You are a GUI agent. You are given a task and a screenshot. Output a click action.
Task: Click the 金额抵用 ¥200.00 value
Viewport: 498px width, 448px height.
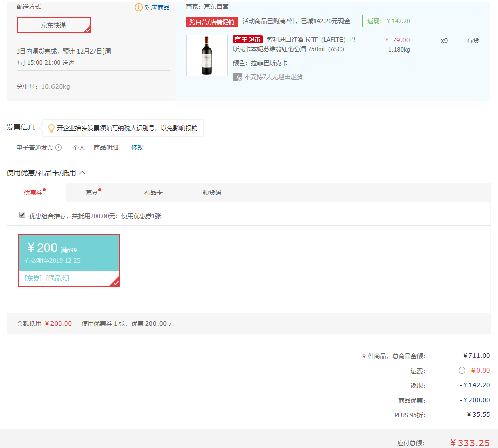[59, 324]
